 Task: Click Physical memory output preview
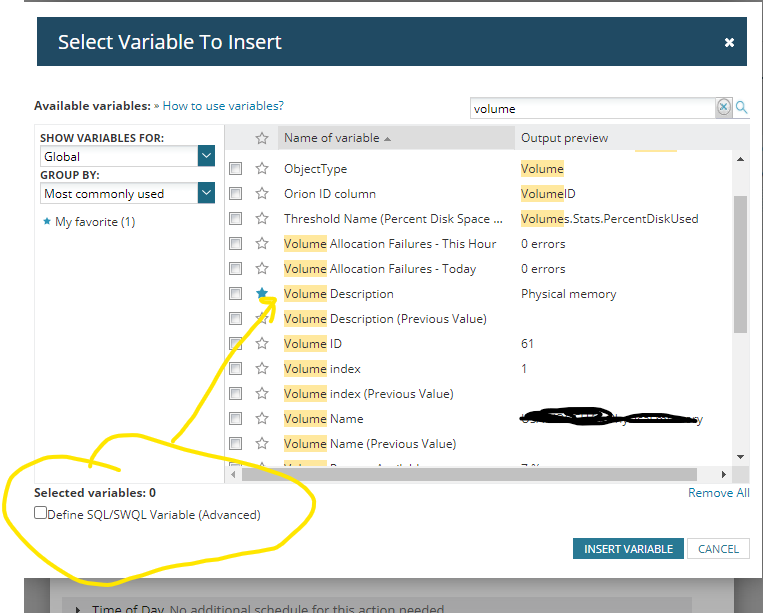[x=568, y=294]
